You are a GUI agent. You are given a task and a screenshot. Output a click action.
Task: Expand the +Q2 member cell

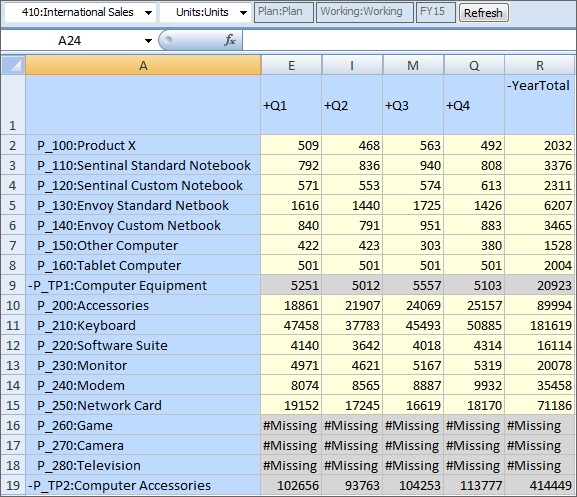point(352,105)
